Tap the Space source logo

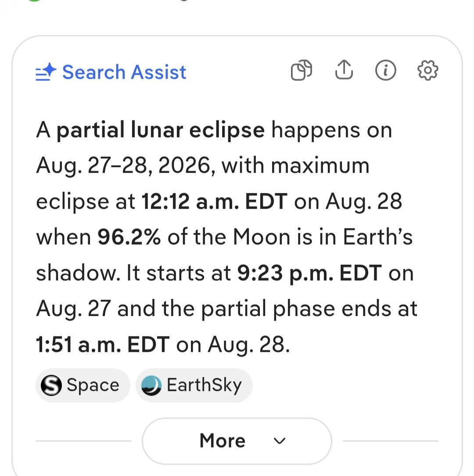[51, 385]
